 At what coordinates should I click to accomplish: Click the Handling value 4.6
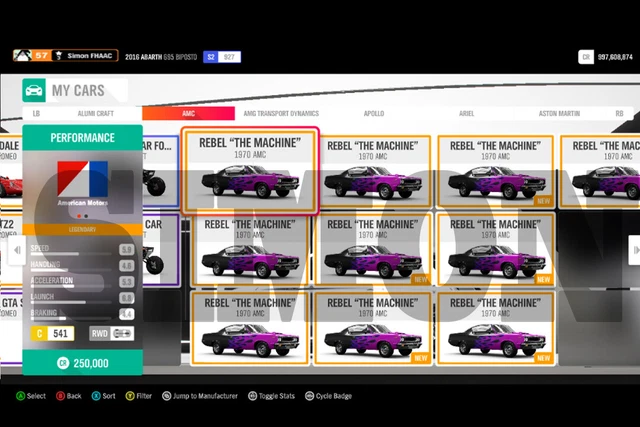point(127,266)
